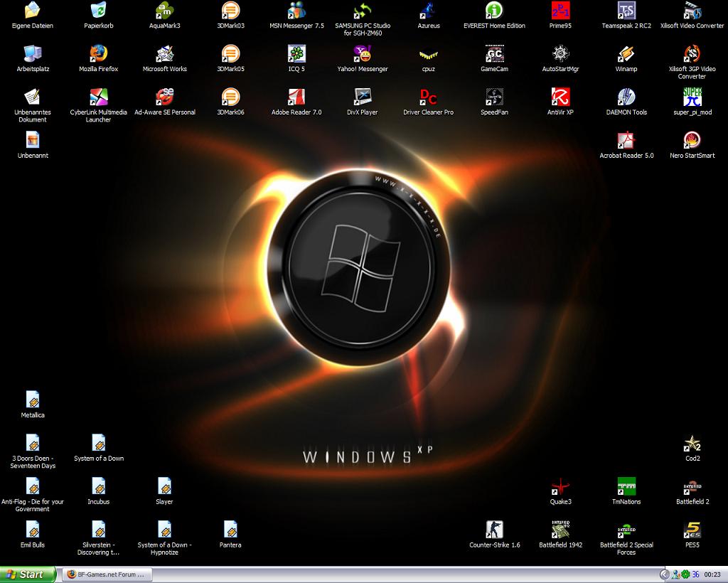
Task: Switch to BF-Games.net Forum taskbar window
Action: 107,574
